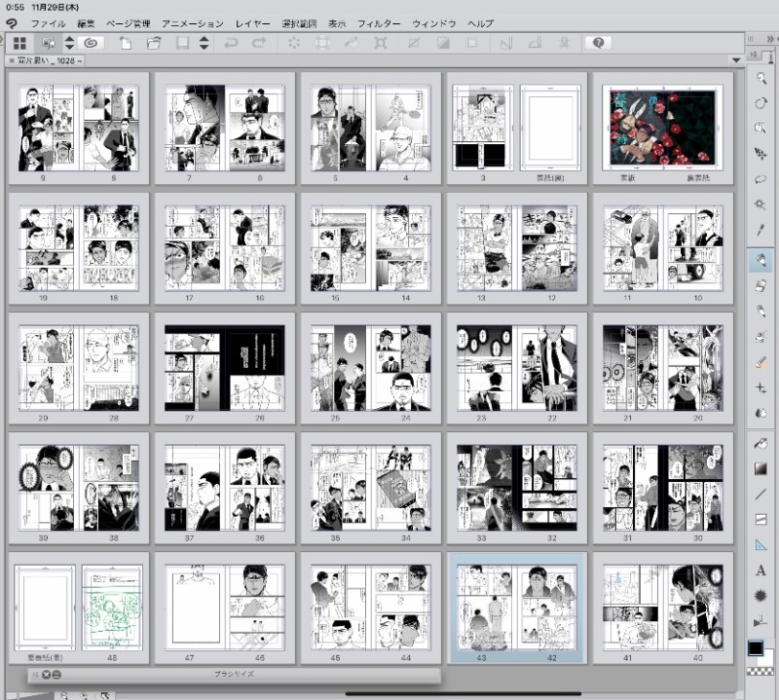Expand the tab list dropdown arrow
This screenshot has height=700, width=779.
click(x=736, y=60)
